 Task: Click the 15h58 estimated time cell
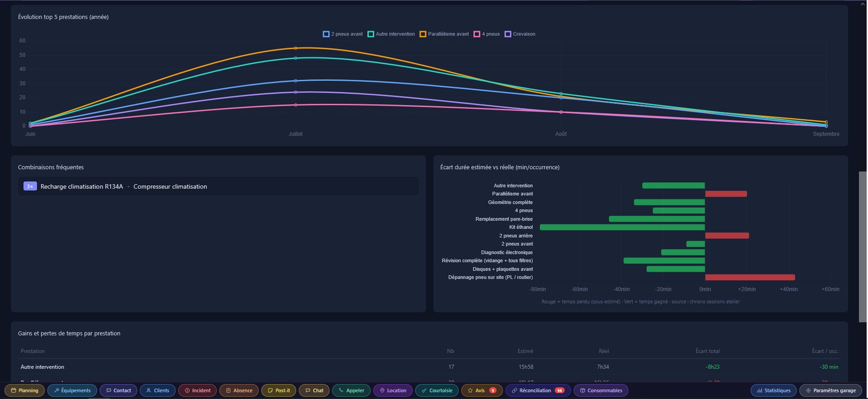click(x=526, y=367)
